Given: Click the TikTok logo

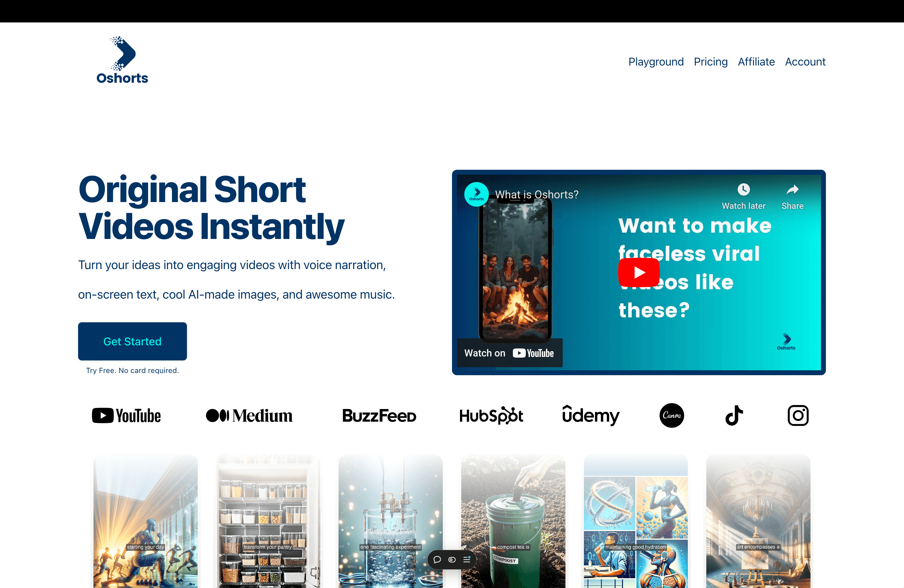Looking at the screenshot, I should 734,415.
